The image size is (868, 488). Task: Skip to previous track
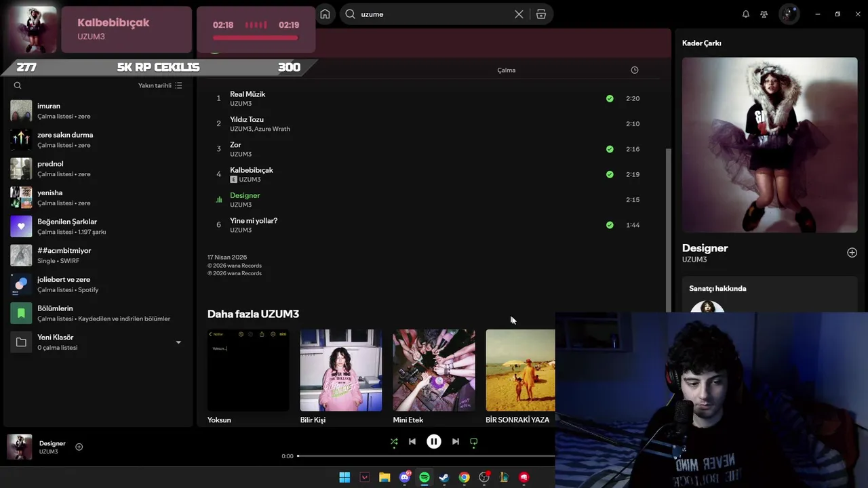(x=412, y=441)
